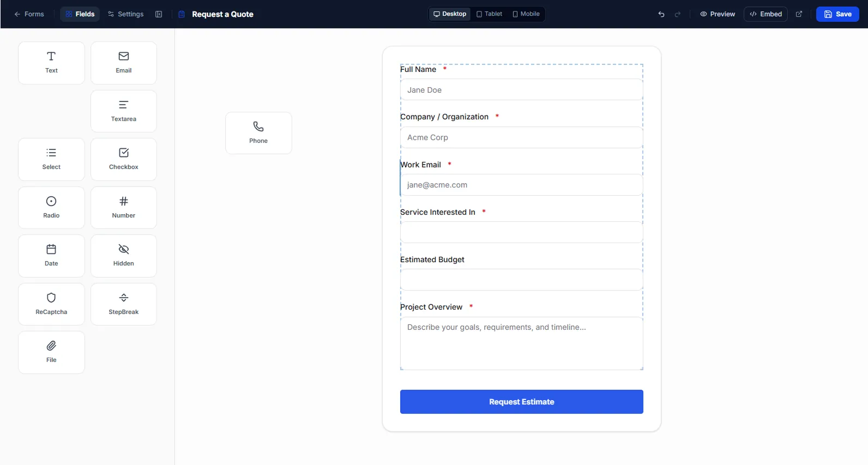Image resolution: width=868 pixels, height=465 pixels.
Task: Open form in new window icon
Action: click(799, 14)
